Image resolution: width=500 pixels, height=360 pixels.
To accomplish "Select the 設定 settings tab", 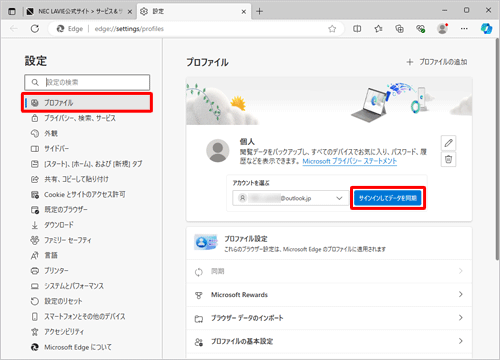I will click(x=194, y=11).
